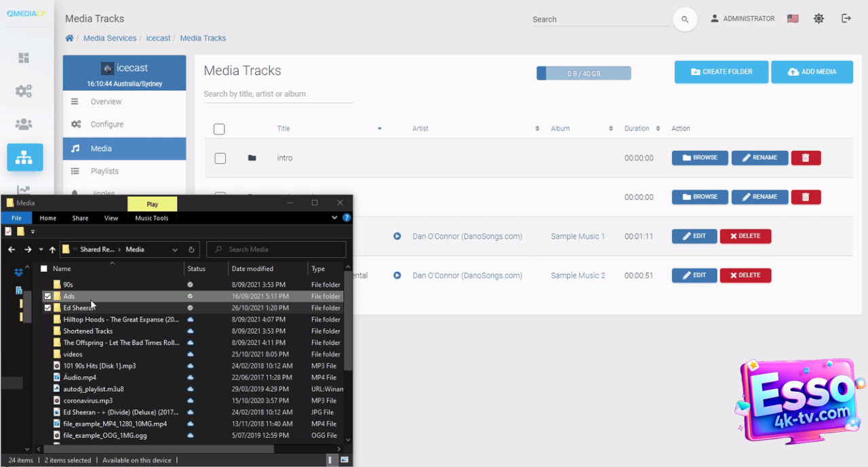Click the logout icon in header

[846, 19]
